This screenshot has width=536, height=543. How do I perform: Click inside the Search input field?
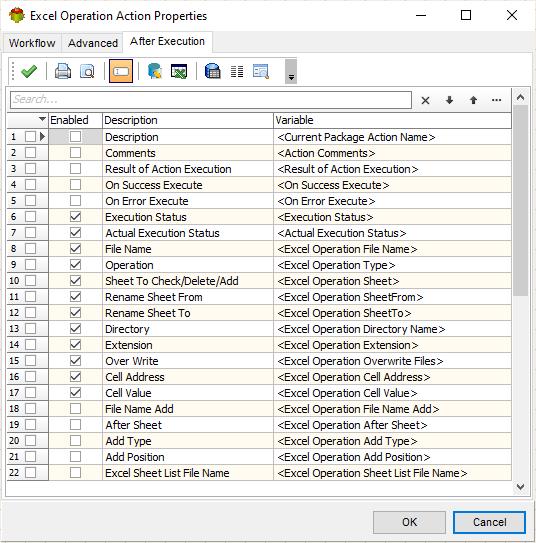click(211, 100)
